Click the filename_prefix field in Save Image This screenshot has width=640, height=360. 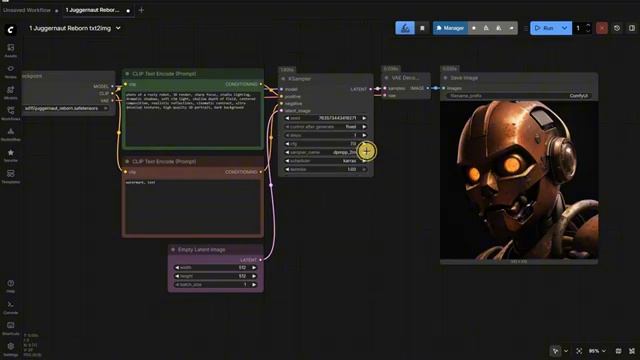tap(519, 96)
